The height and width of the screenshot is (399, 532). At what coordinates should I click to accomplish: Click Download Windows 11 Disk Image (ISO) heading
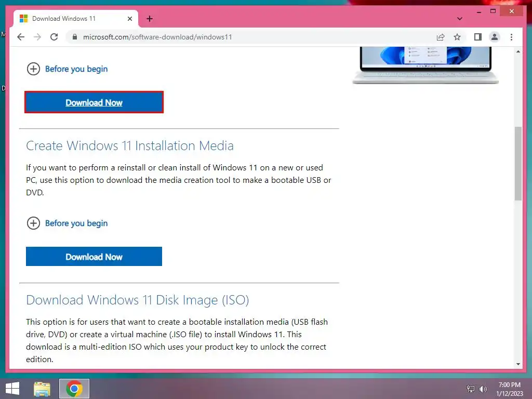[x=137, y=300]
